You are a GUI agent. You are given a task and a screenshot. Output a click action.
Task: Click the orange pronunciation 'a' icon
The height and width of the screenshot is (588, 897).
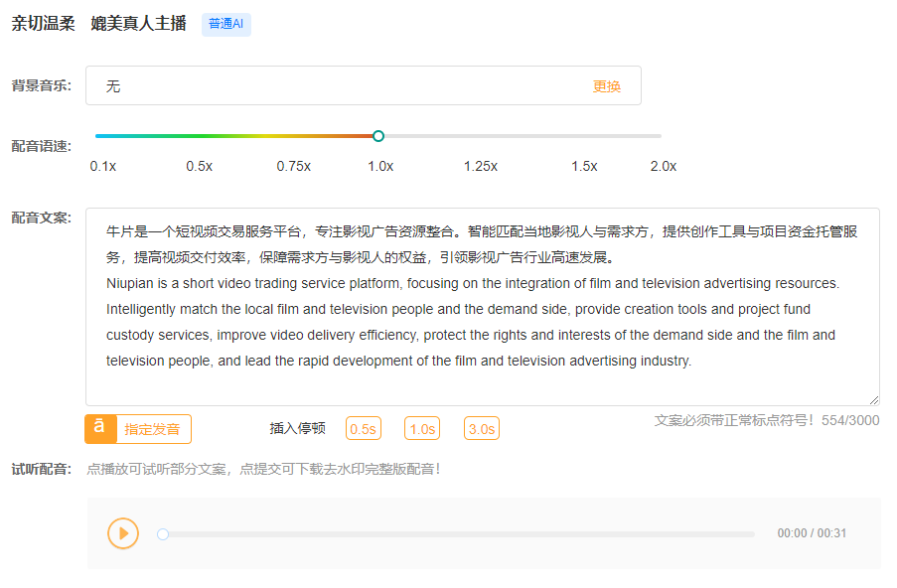click(x=99, y=428)
